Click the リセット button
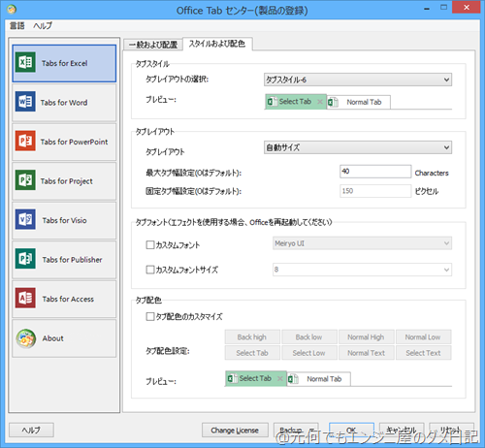 pos(452,430)
